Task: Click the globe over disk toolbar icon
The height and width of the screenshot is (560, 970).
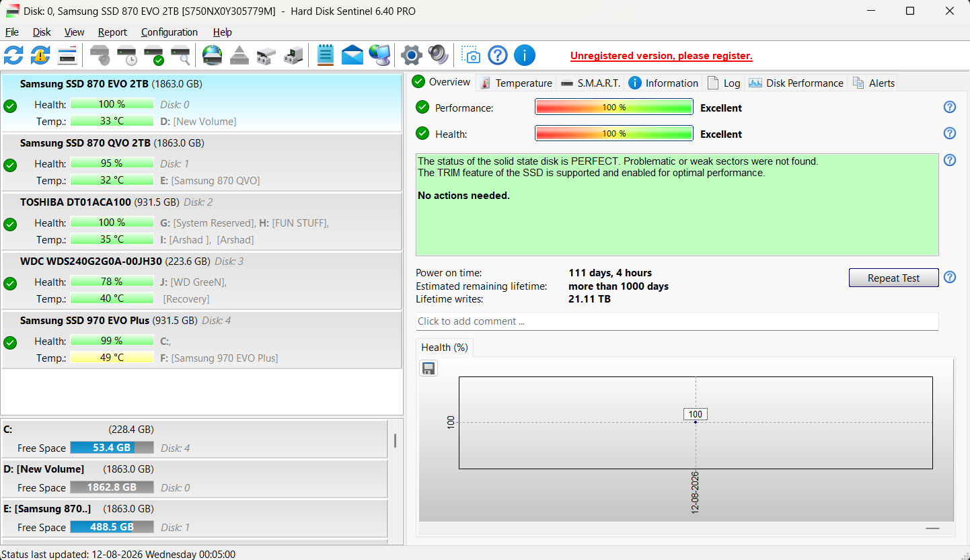Action: click(213, 55)
